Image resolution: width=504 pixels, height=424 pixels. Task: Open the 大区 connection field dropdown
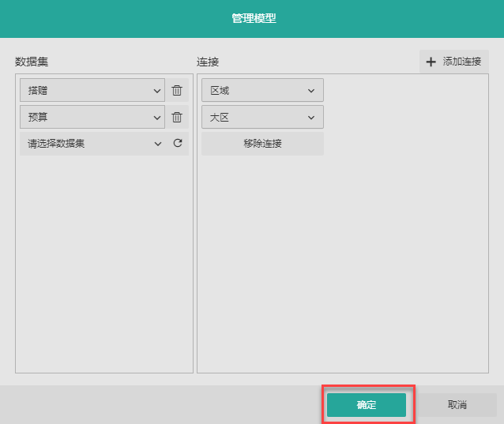tap(262, 117)
